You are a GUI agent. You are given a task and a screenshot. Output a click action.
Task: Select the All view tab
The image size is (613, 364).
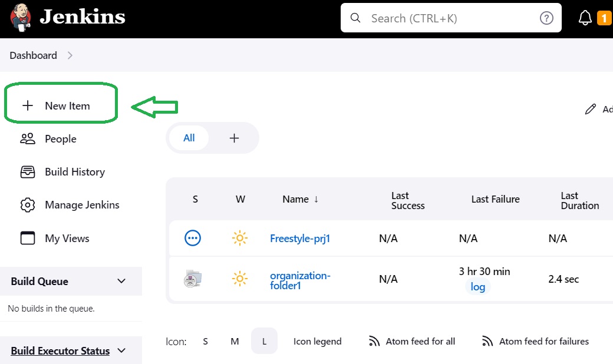tap(189, 138)
